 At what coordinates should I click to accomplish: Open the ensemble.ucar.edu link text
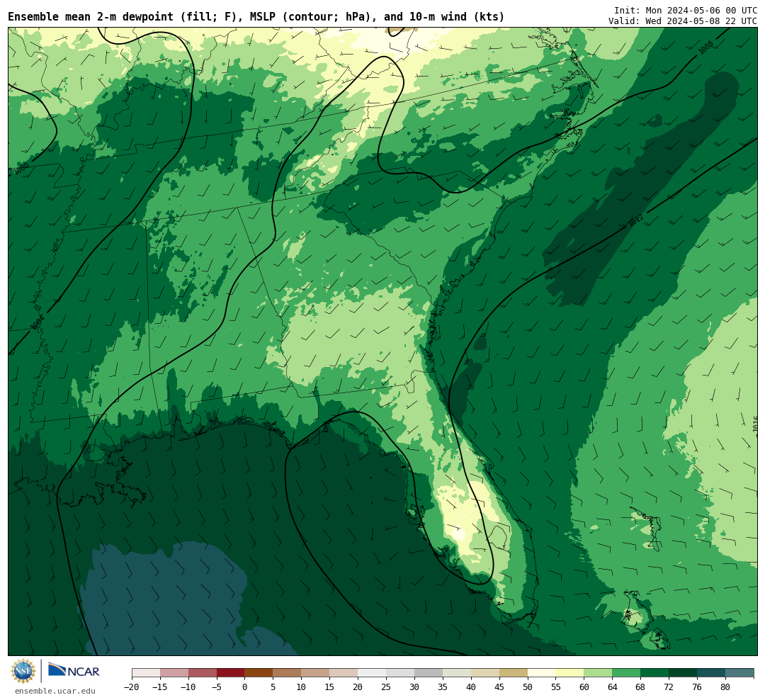coord(55,691)
